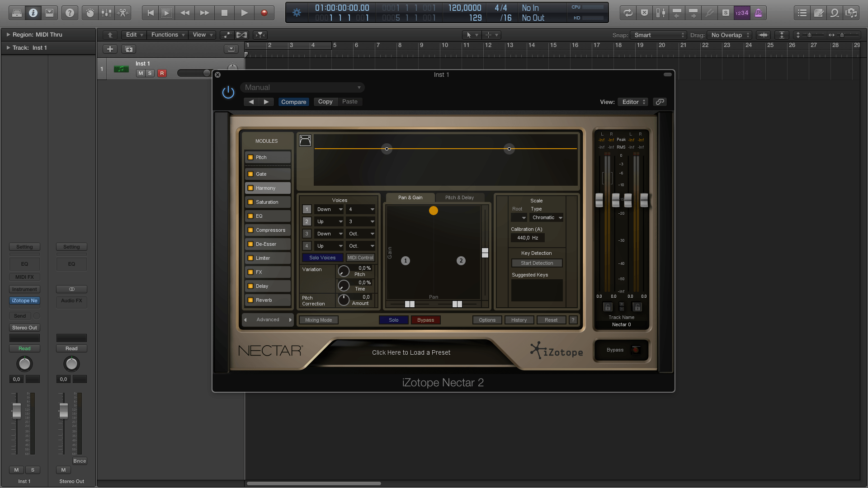This screenshot has width=868, height=488.
Task: Solo track Inst 1
Action: 150,73
